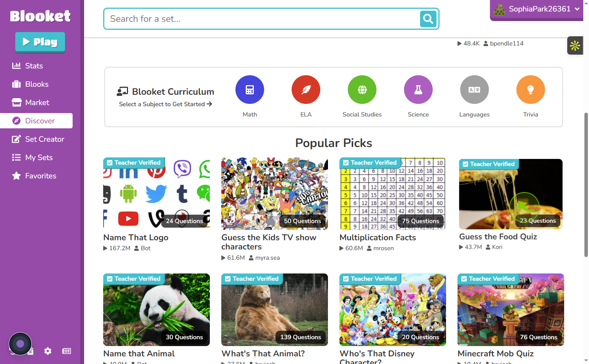Open the Stats bar chart icon
This screenshot has height=364, width=589.
tap(16, 66)
